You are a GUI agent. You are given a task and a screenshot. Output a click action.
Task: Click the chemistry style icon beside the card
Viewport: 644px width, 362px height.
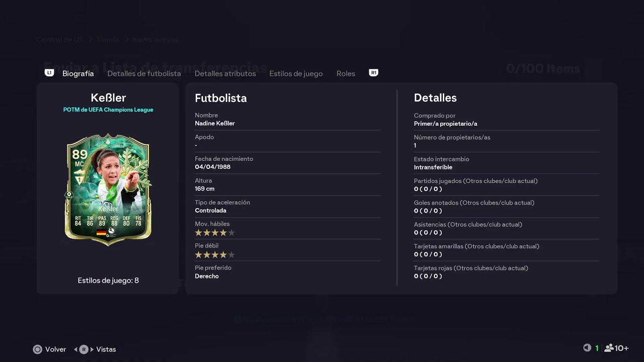coord(68,195)
